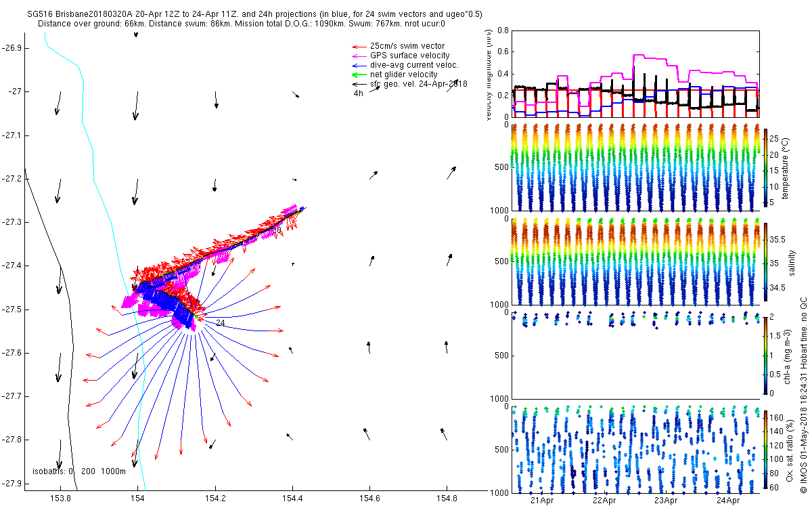Click the chl-a colorbar

click(766, 355)
